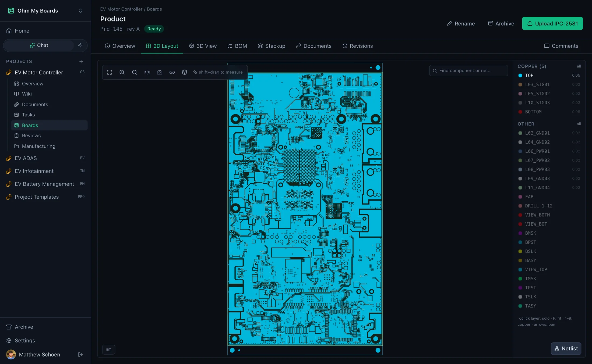Open the Revisions tab
The image size is (592, 364).
point(358,46)
